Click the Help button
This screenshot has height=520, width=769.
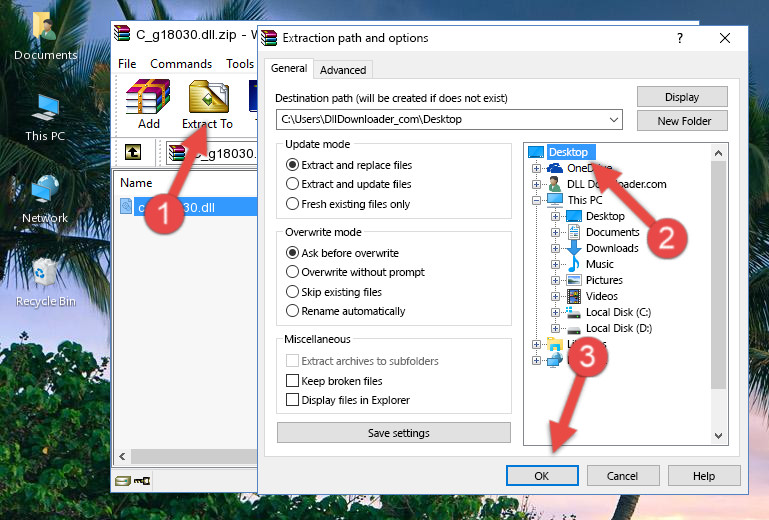[704, 476]
